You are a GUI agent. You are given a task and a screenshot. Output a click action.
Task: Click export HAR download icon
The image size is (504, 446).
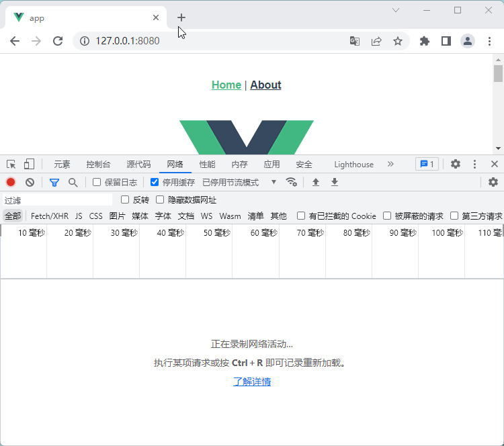(335, 182)
